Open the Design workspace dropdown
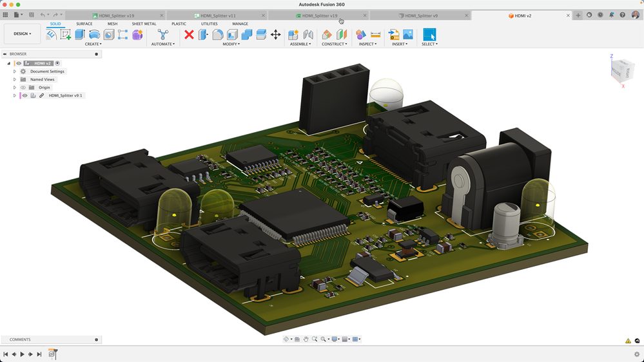Viewport: 644px width, 362px height. pyautogui.click(x=22, y=33)
